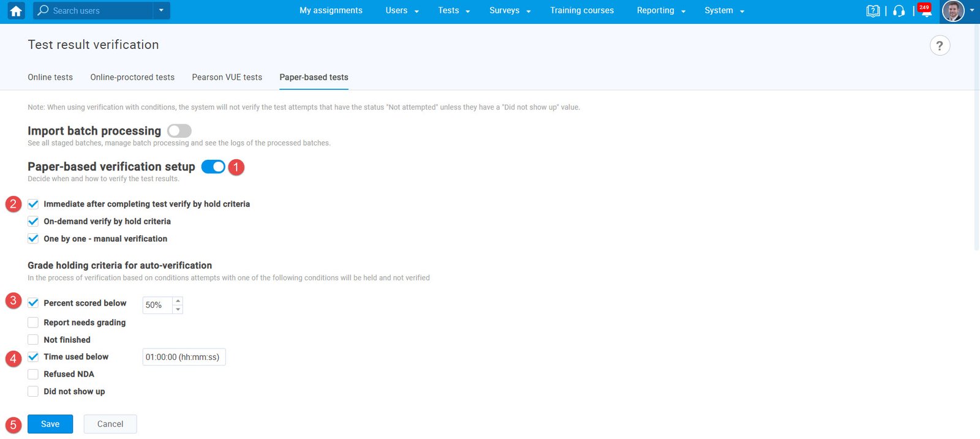Enable the Import batch processing toggle
Viewport: 980px width, 439px height.
tap(179, 131)
